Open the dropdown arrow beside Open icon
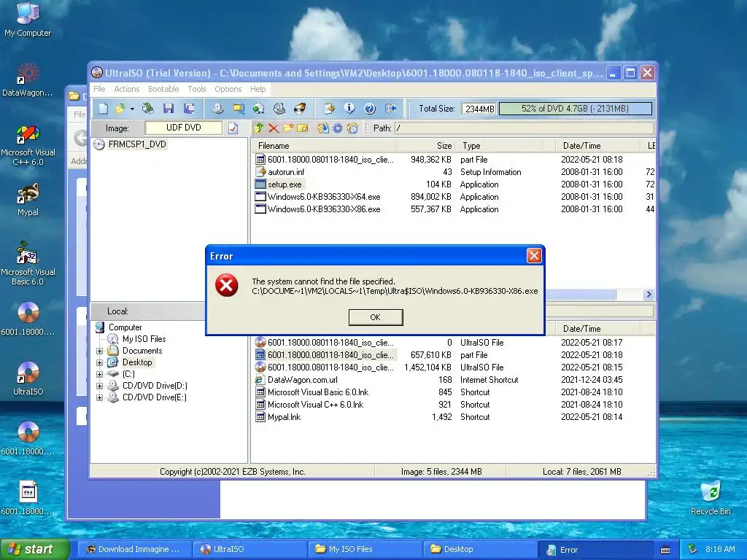 tap(132, 109)
